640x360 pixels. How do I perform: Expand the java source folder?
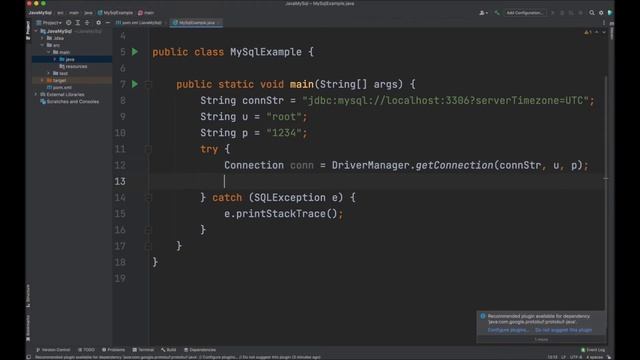pos(55,59)
